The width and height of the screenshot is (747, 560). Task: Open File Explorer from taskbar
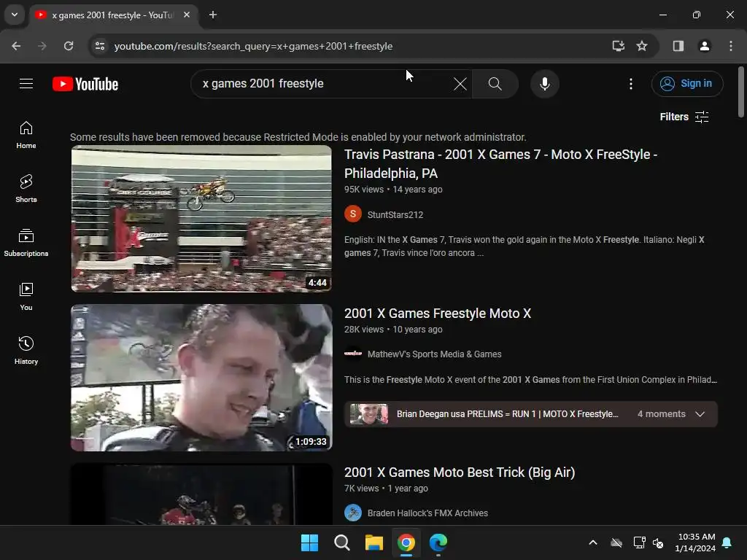point(374,542)
